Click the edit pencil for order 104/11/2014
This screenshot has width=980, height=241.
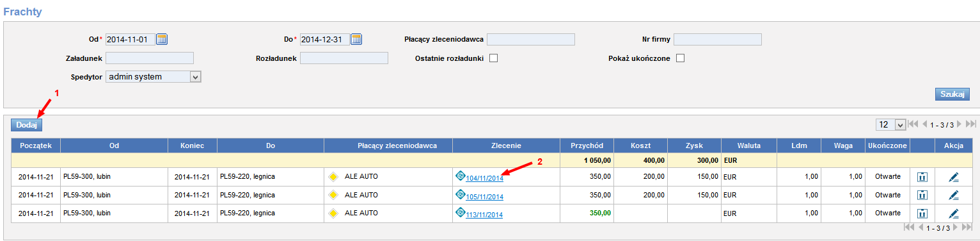pos(954,177)
